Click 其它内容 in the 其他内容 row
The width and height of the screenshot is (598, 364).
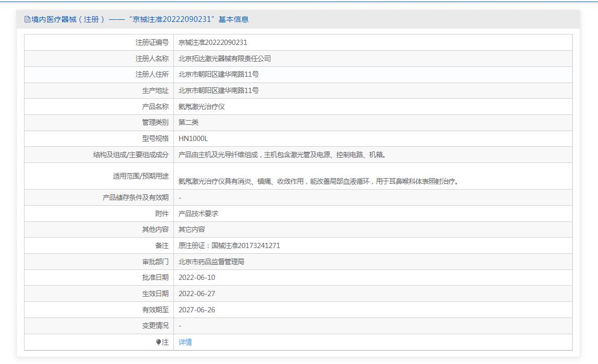click(x=192, y=229)
